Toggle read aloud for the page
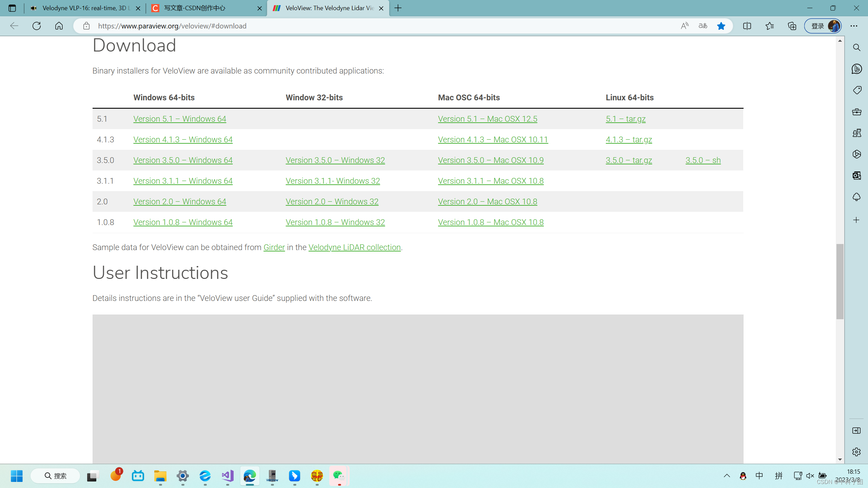This screenshot has width=868, height=488. pyautogui.click(x=684, y=26)
